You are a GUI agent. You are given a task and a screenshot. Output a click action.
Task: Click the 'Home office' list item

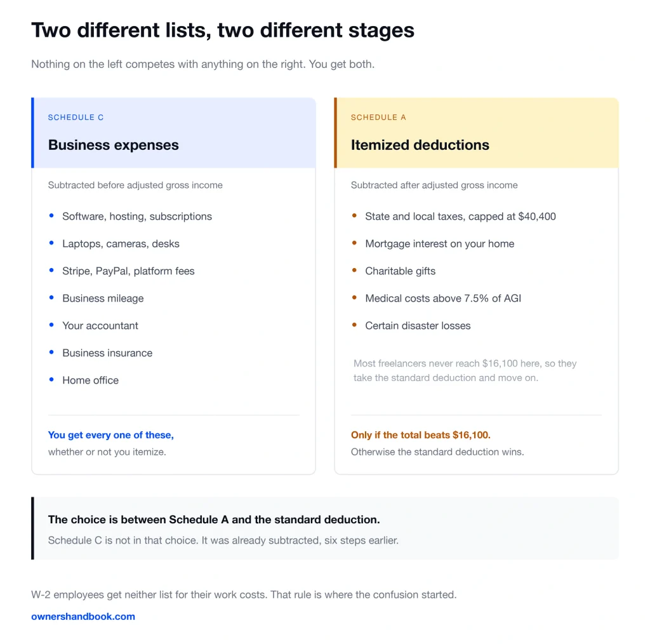(90, 380)
